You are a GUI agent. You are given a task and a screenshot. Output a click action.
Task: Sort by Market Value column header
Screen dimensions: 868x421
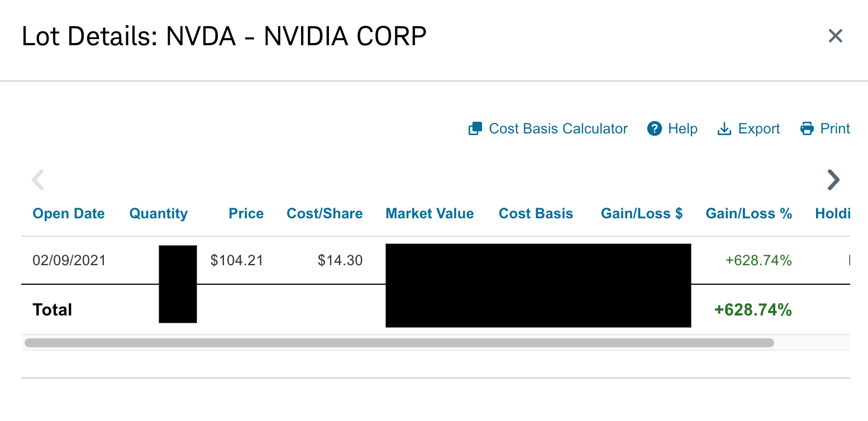[430, 214]
